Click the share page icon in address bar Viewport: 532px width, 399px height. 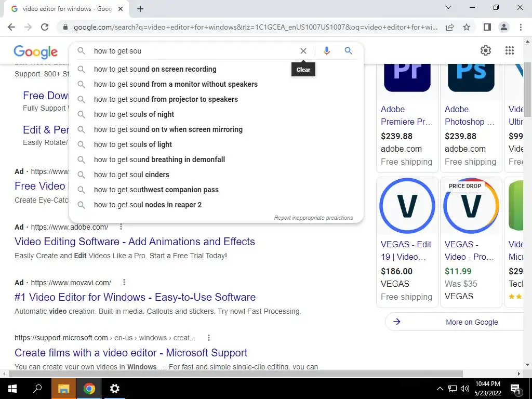(x=450, y=27)
